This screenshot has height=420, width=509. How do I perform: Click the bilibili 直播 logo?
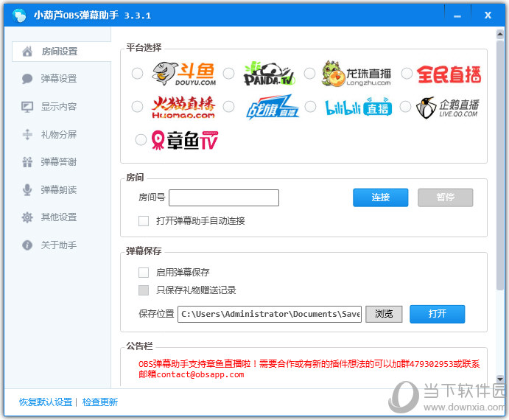click(x=359, y=107)
